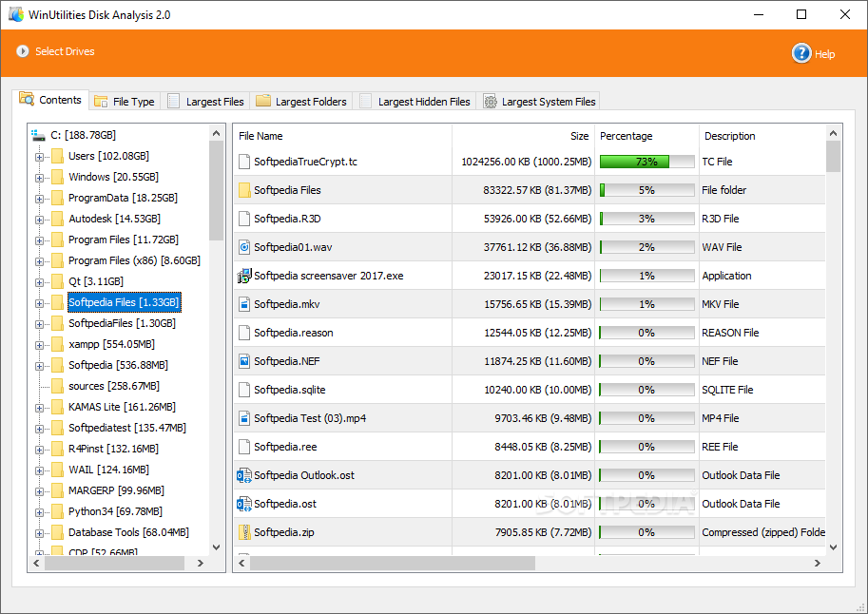Click the Users folder icon in tree
Viewport: 868px width, 614px height.
pyautogui.click(x=57, y=156)
